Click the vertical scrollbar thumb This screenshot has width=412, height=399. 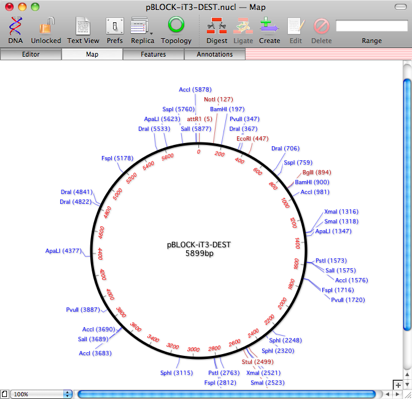click(407, 205)
